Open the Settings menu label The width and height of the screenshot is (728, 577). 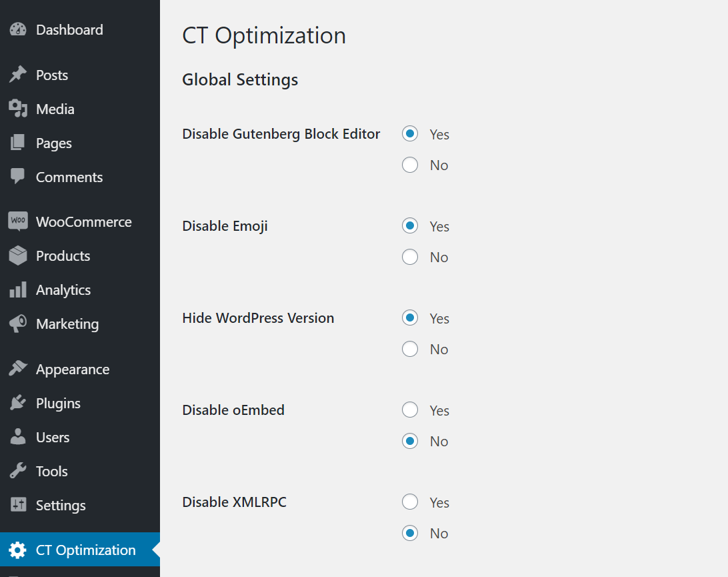[61, 506]
